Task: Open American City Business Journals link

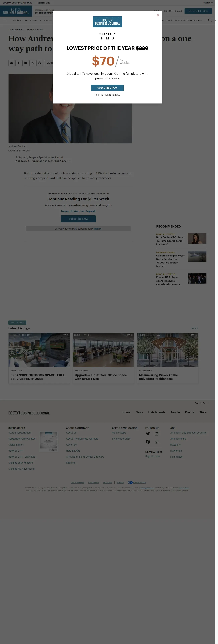Action: pyautogui.click(x=188, y=433)
